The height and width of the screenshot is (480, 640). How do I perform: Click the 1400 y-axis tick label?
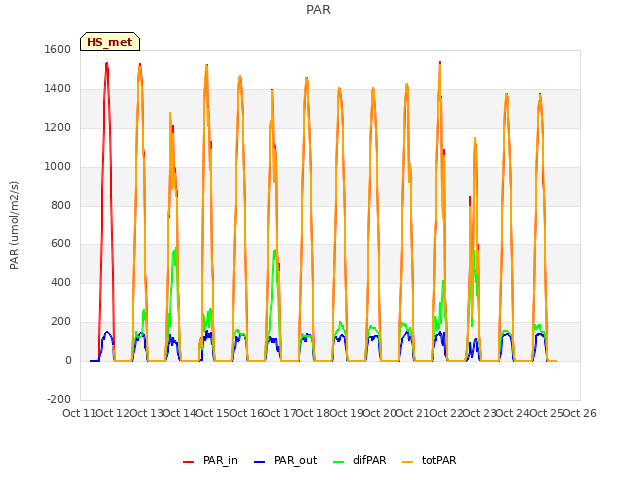click(58, 89)
